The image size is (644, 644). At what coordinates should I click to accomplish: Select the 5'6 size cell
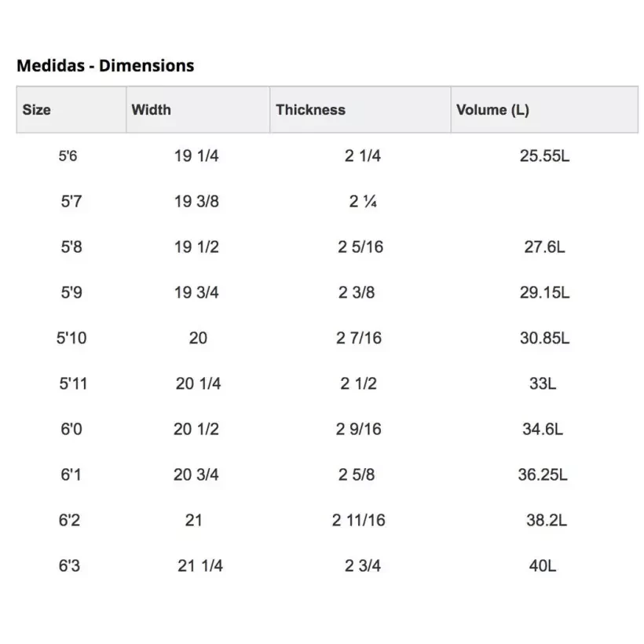coord(68,156)
